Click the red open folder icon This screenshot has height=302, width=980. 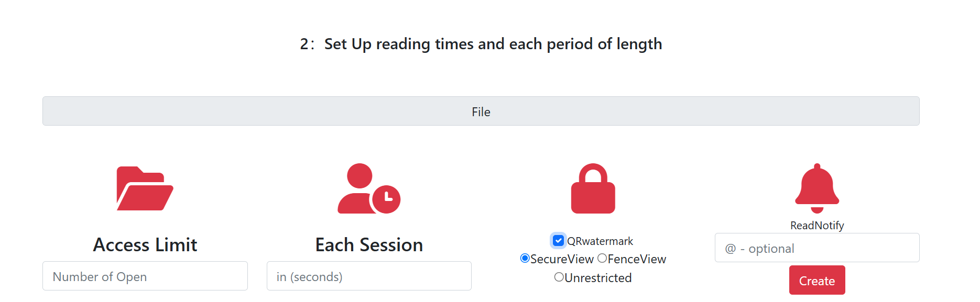coord(145,188)
